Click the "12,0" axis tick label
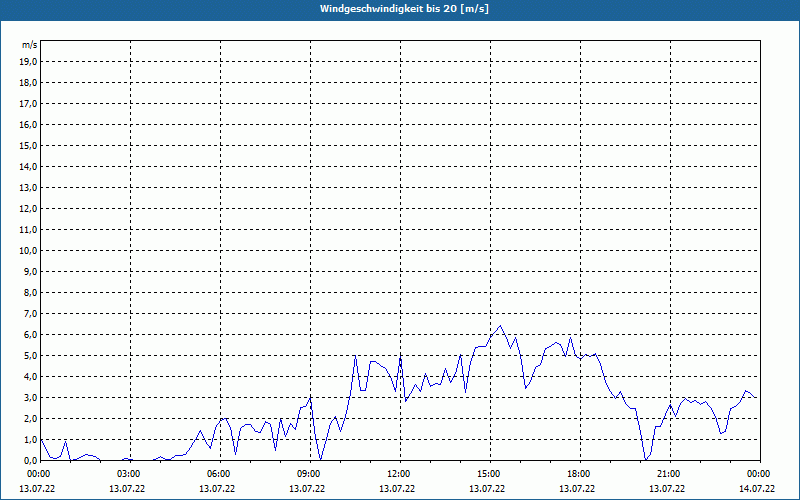Image resolution: width=800 pixels, height=500 pixels. pyautogui.click(x=28, y=209)
